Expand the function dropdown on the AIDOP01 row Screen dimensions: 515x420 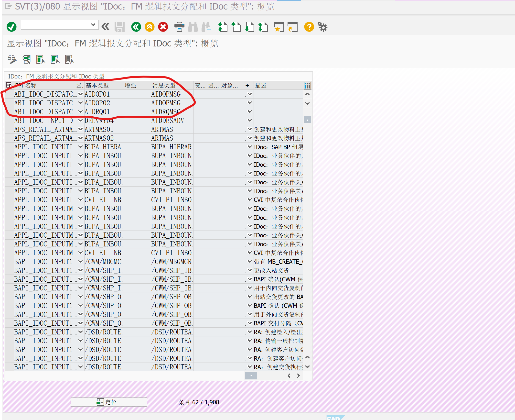point(80,94)
